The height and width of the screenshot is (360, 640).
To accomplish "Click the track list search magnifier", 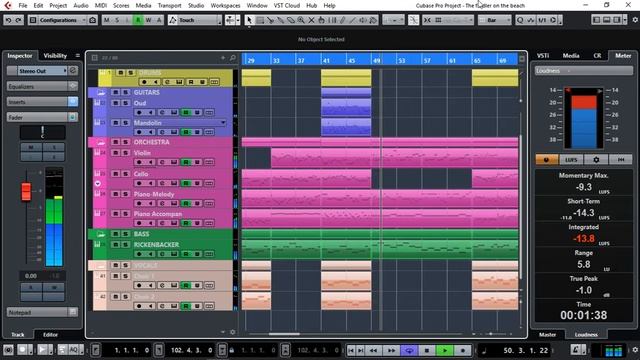I will (x=233, y=58).
